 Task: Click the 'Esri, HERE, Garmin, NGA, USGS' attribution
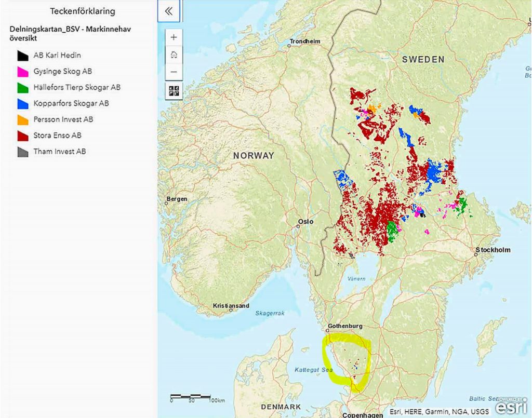pos(440,412)
